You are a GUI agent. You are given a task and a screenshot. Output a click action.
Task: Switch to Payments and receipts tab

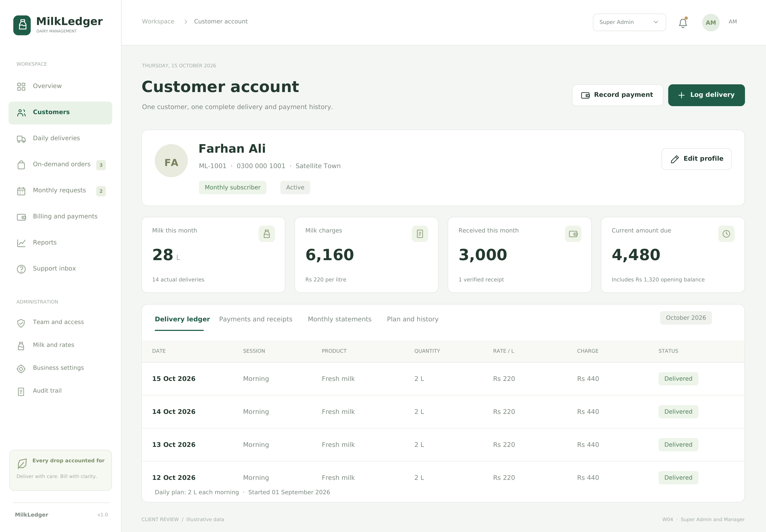[256, 319]
